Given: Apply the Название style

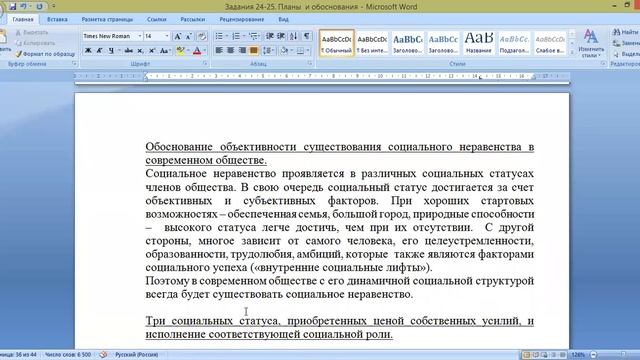Looking at the screenshot, I should click(478, 43).
